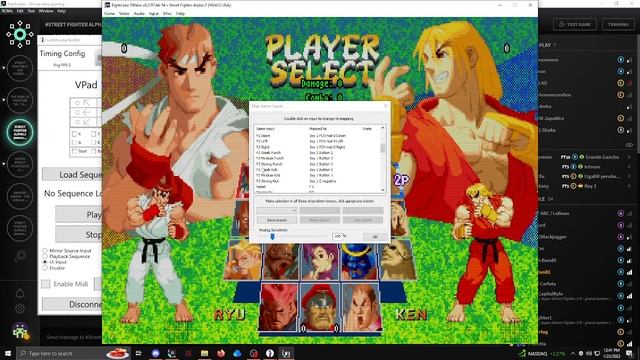Screen dimensions: 640x360
Task: Open the search magnifier in Fightcade sidebar
Action: pyautogui.click(x=20, y=256)
